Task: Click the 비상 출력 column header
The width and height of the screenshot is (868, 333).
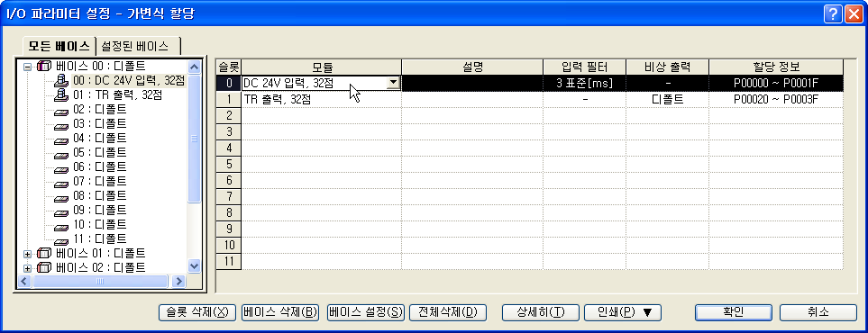Action: pos(668,67)
